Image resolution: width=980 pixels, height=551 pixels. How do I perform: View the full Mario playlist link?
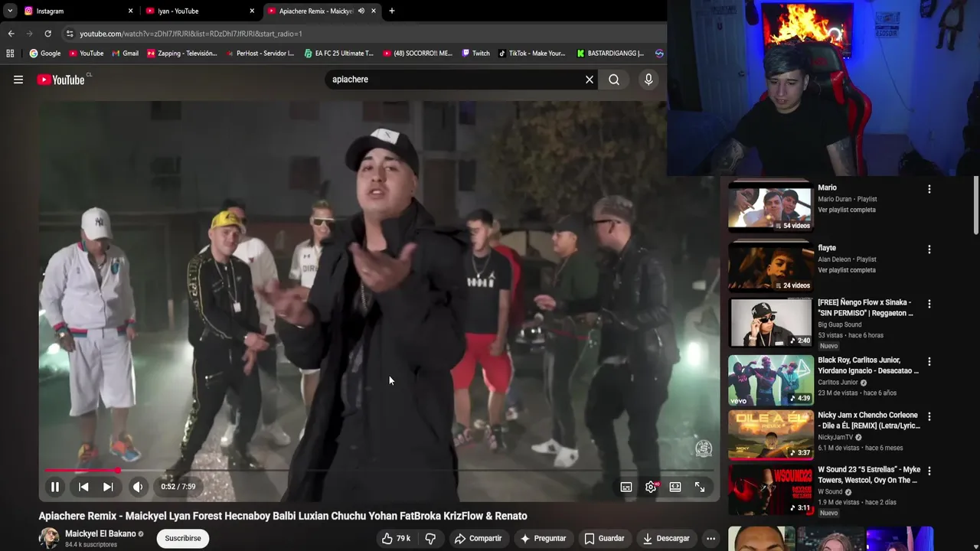(846, 210)
